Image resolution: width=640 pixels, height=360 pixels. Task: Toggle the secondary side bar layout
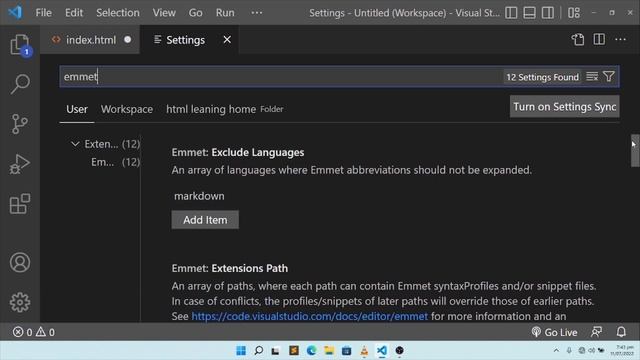click(547, 13)
